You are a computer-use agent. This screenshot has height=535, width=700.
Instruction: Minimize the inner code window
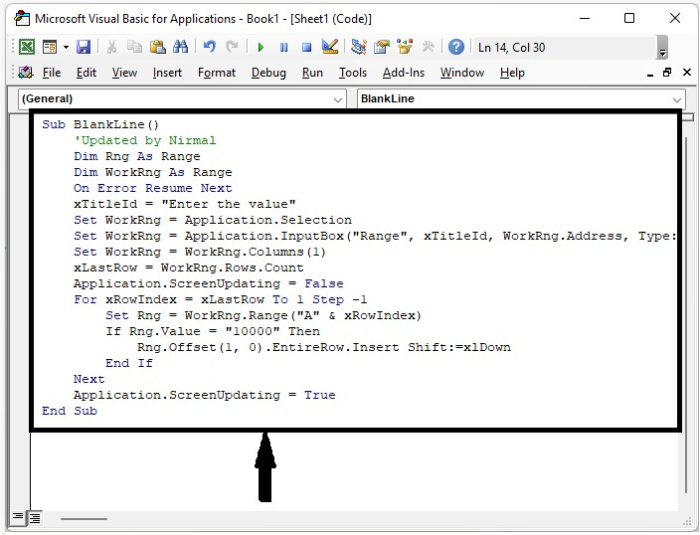coord(650,73)
